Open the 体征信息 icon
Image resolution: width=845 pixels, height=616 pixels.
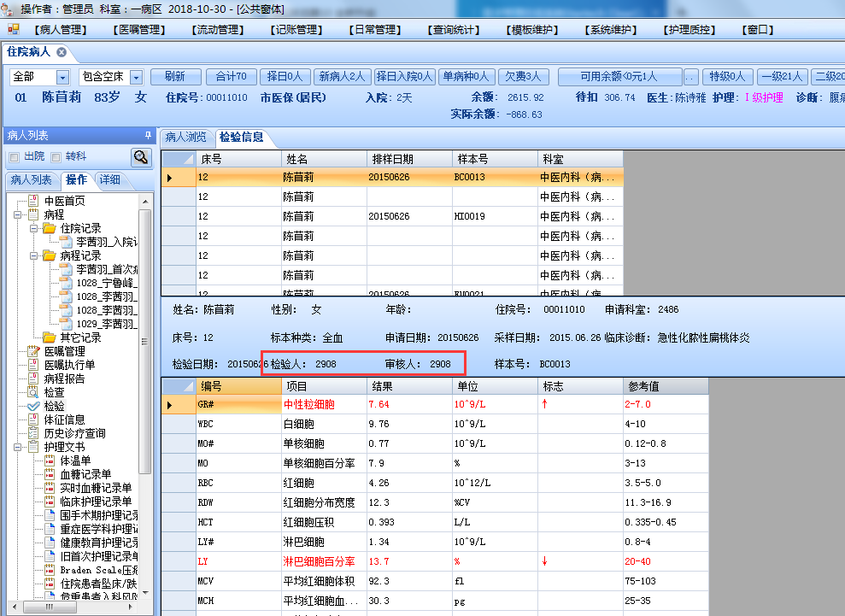pos(33,419)
